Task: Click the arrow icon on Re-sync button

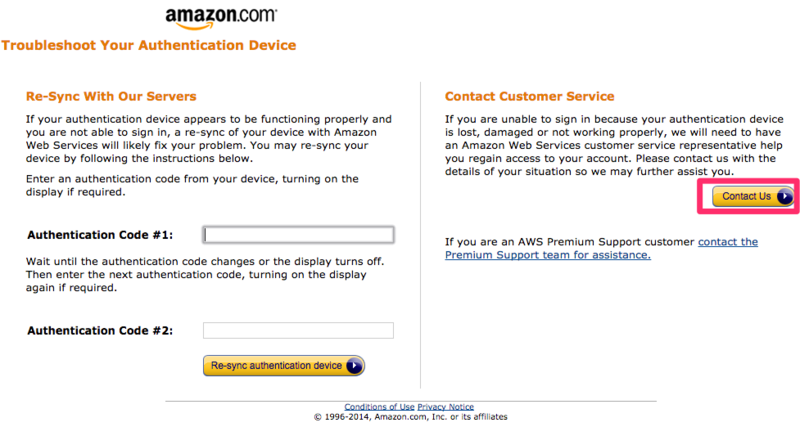Action: tap(354, 366)
